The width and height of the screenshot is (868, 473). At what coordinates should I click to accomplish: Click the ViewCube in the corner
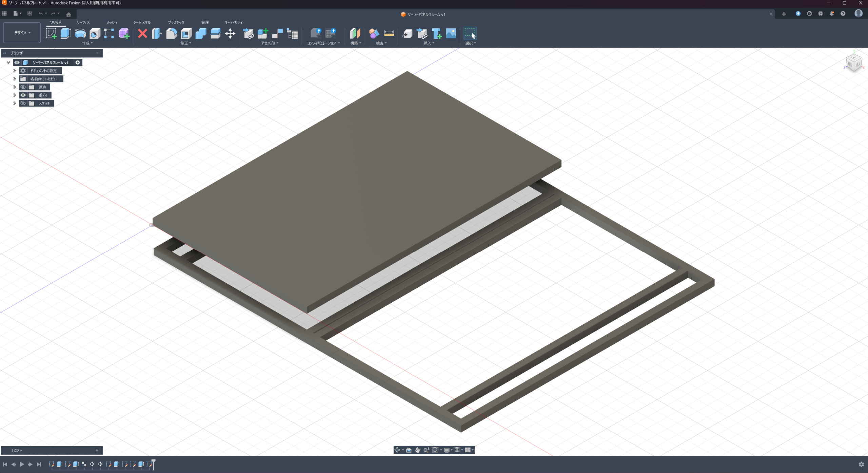point(854,63)
